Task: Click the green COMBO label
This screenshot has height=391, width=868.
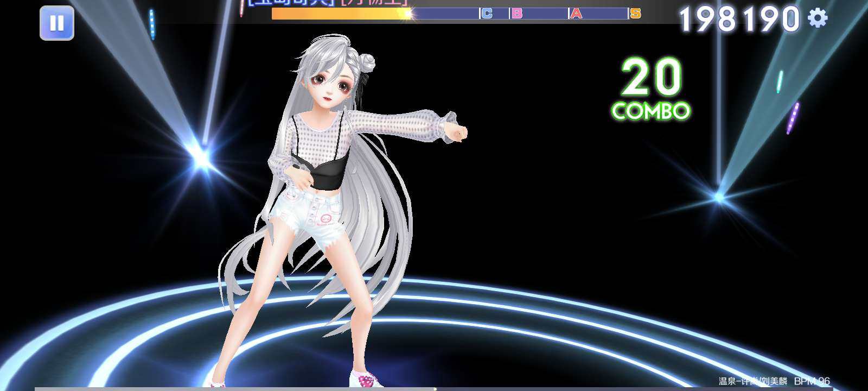Action: pos(651,111)
